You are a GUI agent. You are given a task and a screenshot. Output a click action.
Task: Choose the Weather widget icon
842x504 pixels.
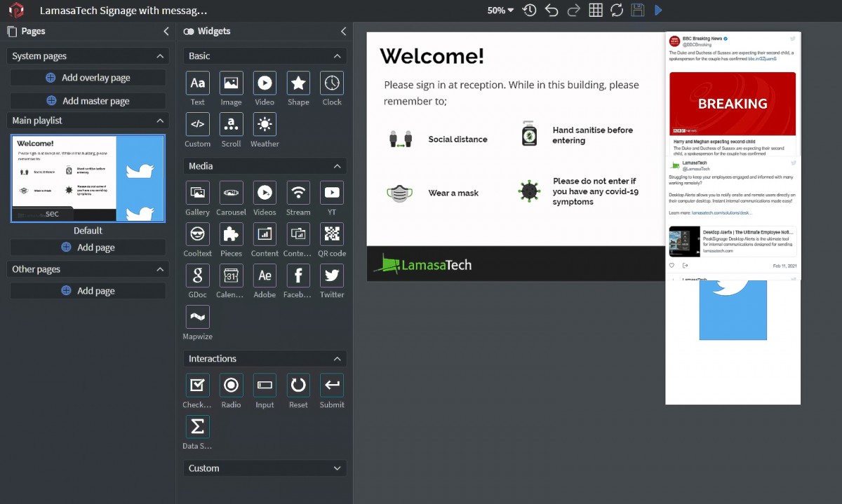click(265, 125)
